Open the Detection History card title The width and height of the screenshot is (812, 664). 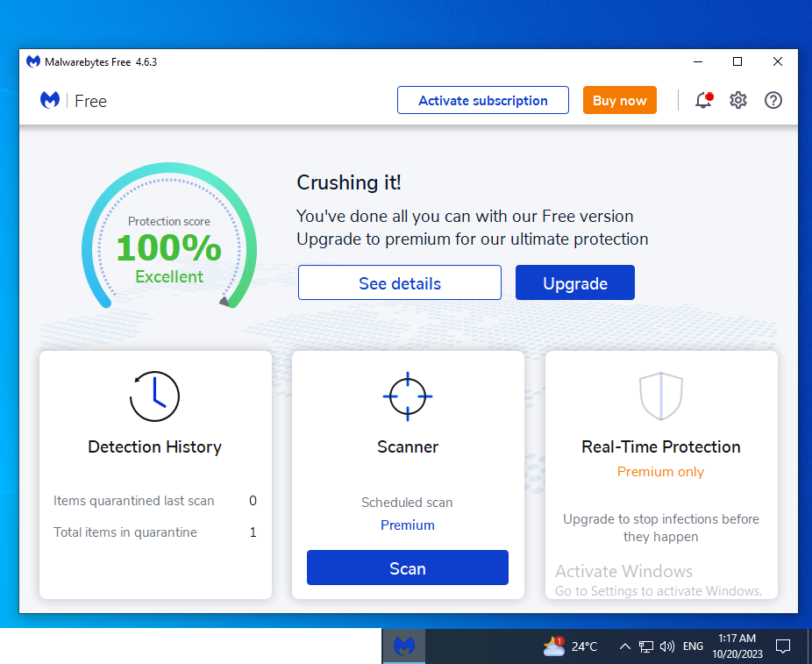click(154, 447)
